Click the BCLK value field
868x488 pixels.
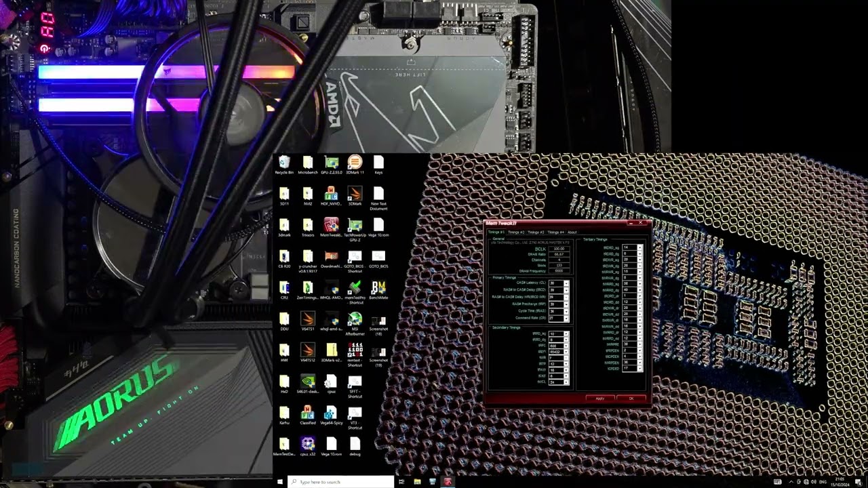pyautogui.click(x=559, y=249)
